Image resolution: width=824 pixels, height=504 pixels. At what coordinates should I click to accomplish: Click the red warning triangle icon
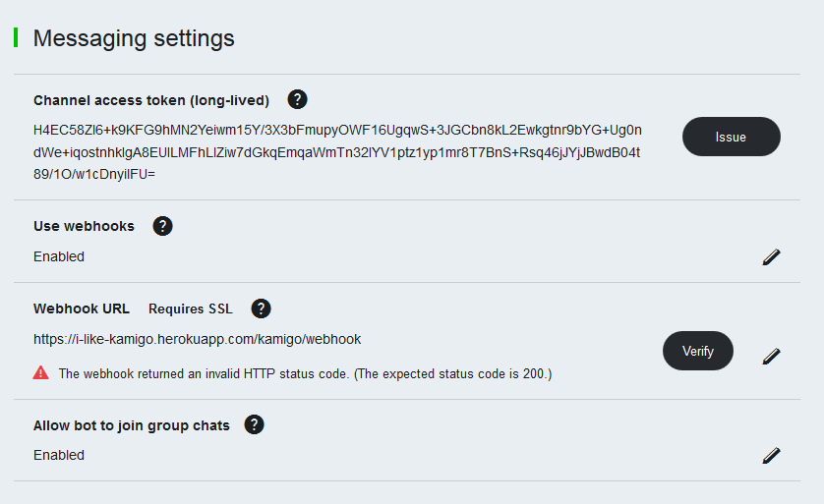tap(41, 372)
